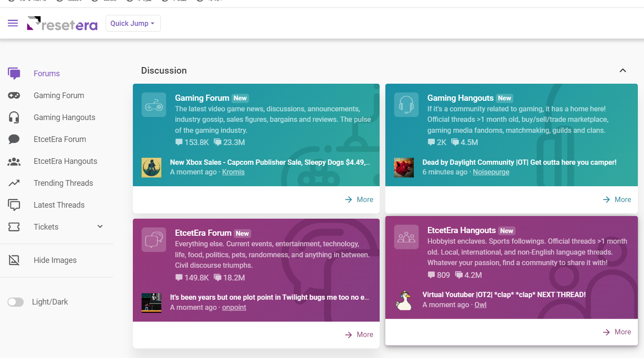The image size is (644, 358).
Task: Click the Gaming Hangouts headset sidebar icon
Action: (x=14, y=117)
